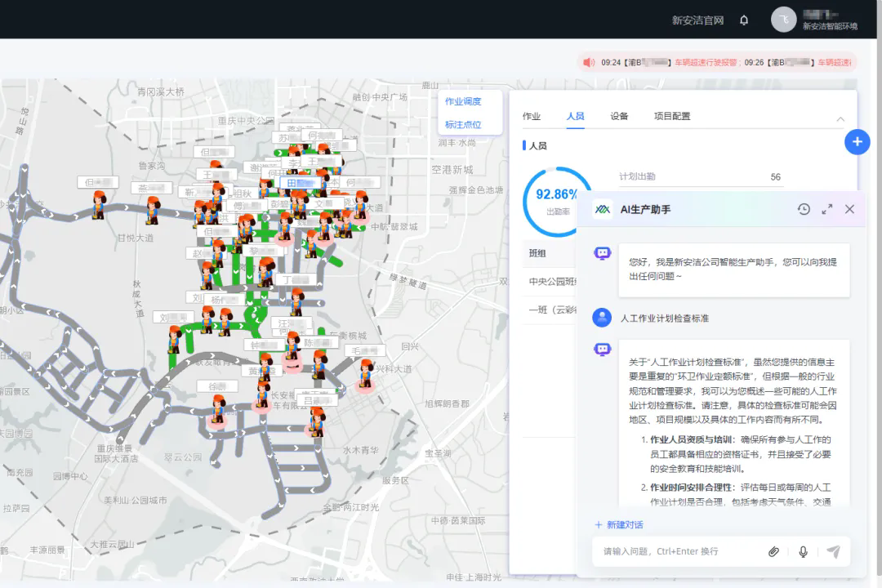Image resolution: width=882 pixels, height=588 pixels.
Task: Open the 新安洁官网 link
Action: tap(697, 20)
